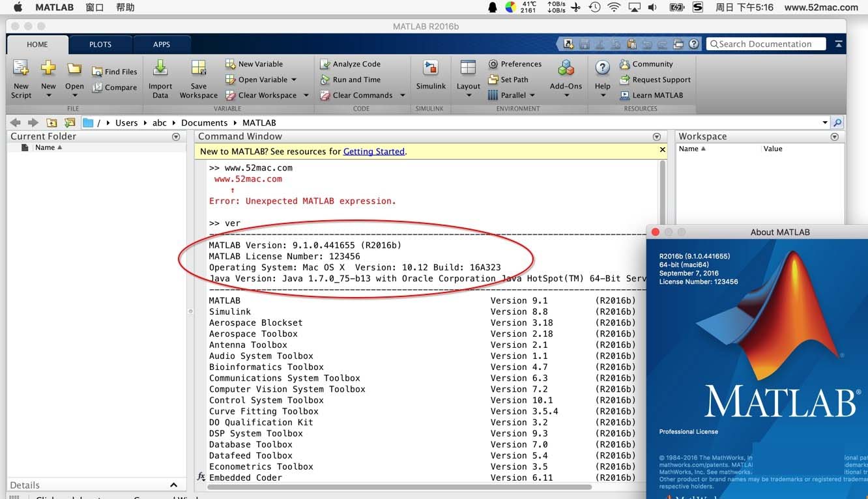868x499 pixels.
Task: Click Users in the address path
Action: coord(126,122)
